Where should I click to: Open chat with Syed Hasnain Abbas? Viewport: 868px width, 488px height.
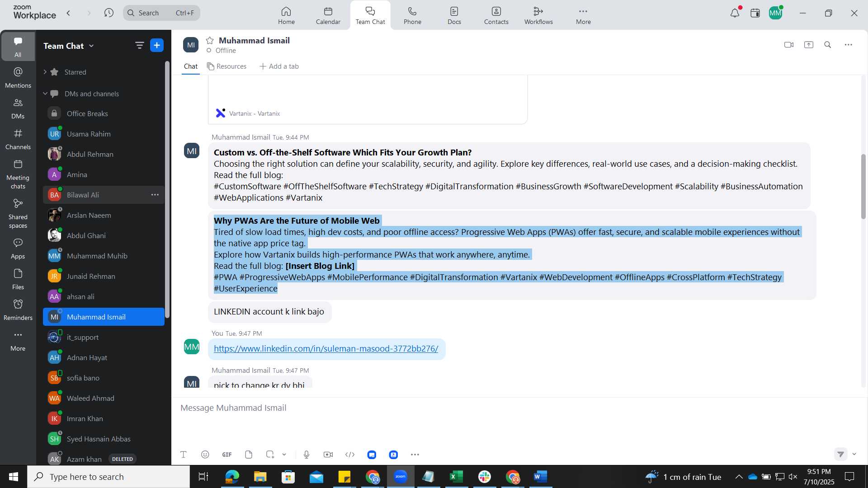[104, 439]
